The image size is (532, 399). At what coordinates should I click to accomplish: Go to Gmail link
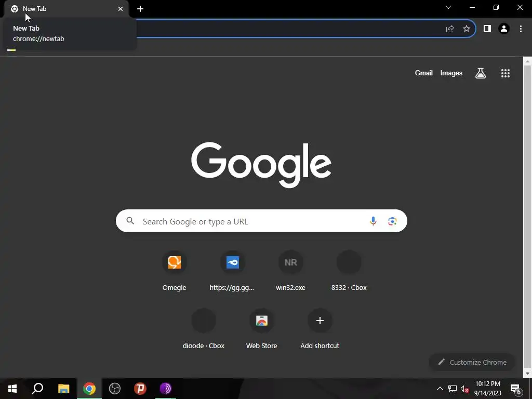pos(424,73)
